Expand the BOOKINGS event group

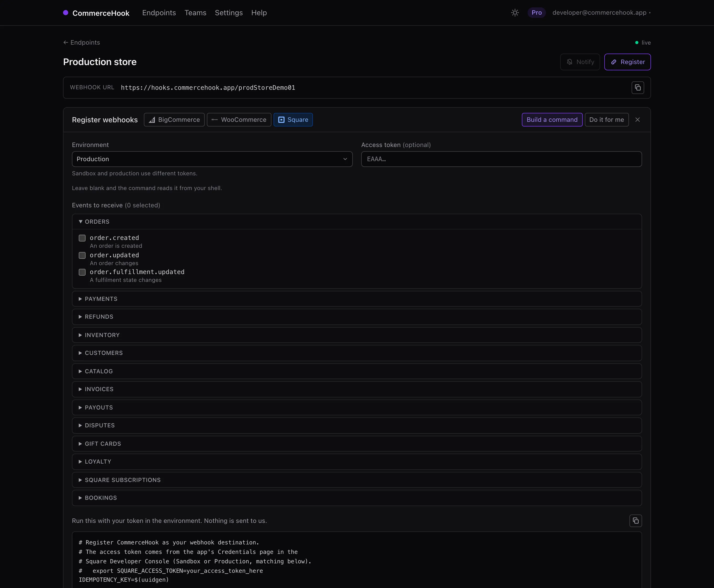(x=357, y=498)
